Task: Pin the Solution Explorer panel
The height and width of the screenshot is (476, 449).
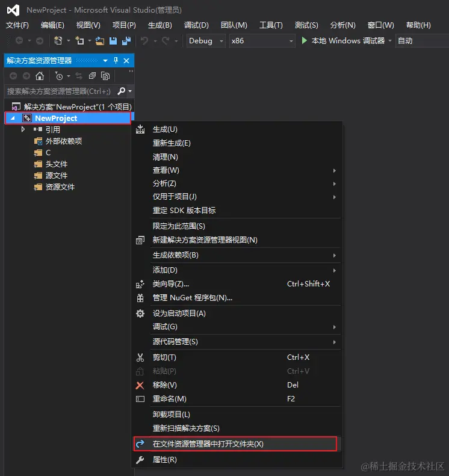Action: coord(116,60)
